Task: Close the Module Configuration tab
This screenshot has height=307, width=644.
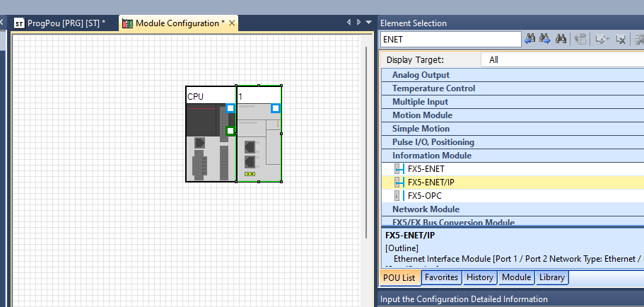Action: pos(232,23)
